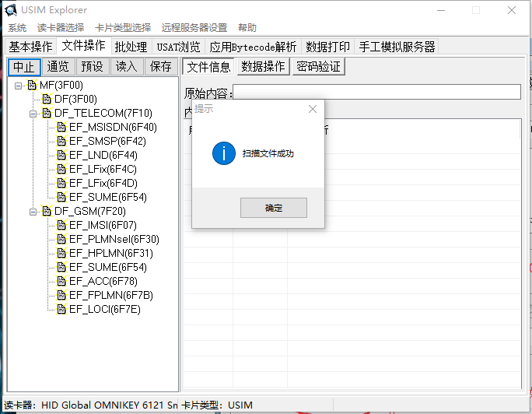Click the folder icon of DF_TELECOM(7F10)
This screenshot has width=532, height=414.
point(47,113)
